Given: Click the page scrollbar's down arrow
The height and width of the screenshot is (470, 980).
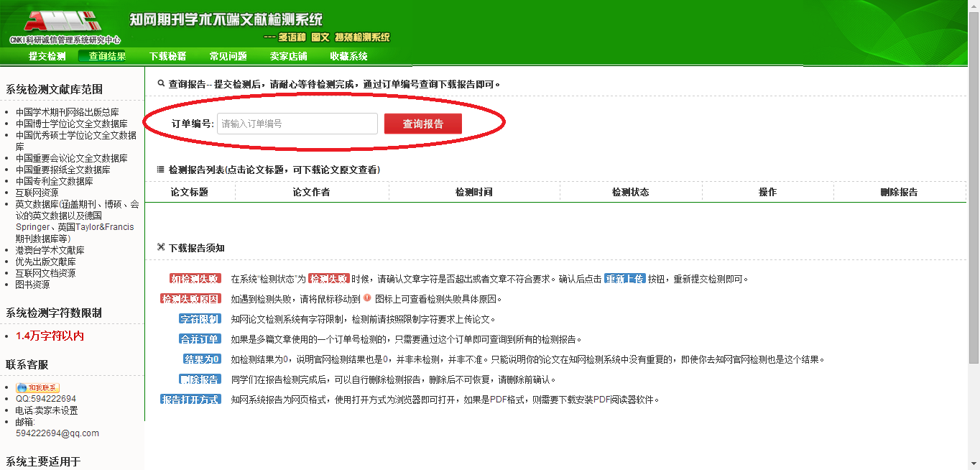Looking at the screenshot, I should 974,464.
